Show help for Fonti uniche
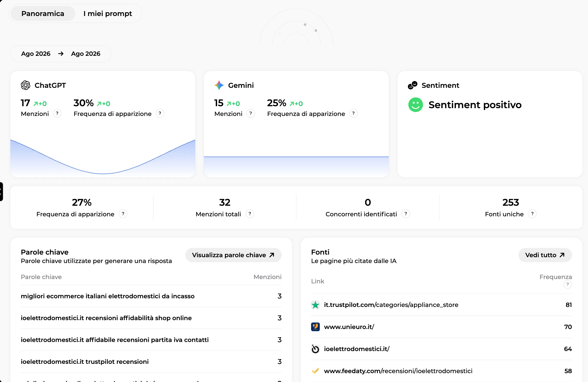This screenshot has width=588, height=382. tap(532, 214)
